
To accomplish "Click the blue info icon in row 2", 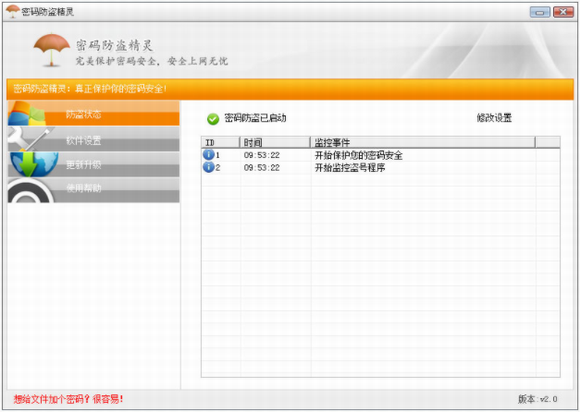I will (x=209, y=167).
